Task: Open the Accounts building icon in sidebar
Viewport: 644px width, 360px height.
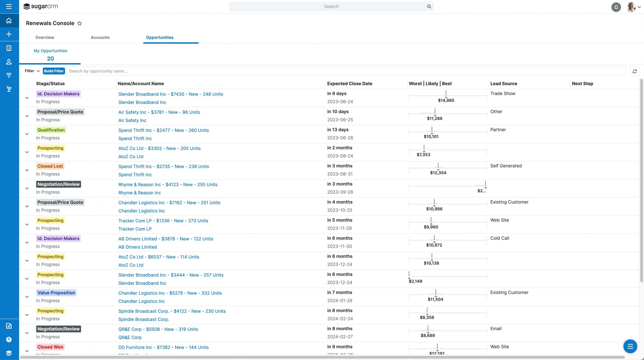Action: (x=9, y=48)
